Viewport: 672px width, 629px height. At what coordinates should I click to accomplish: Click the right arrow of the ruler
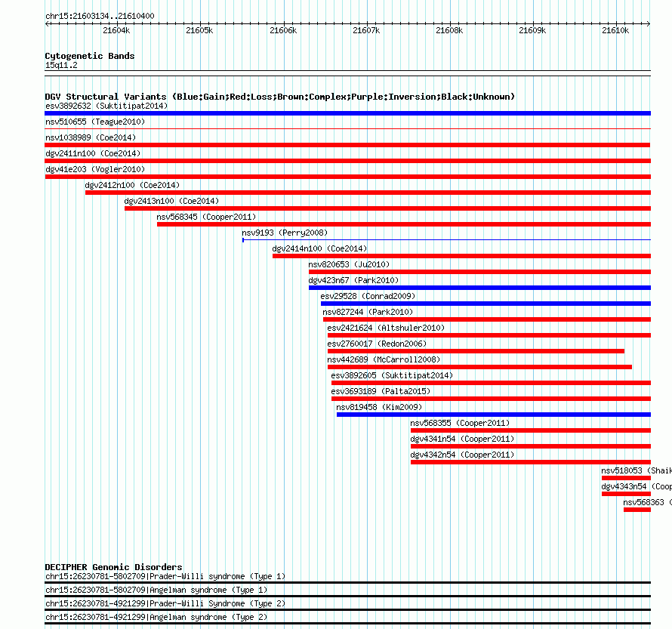point(649,24)
